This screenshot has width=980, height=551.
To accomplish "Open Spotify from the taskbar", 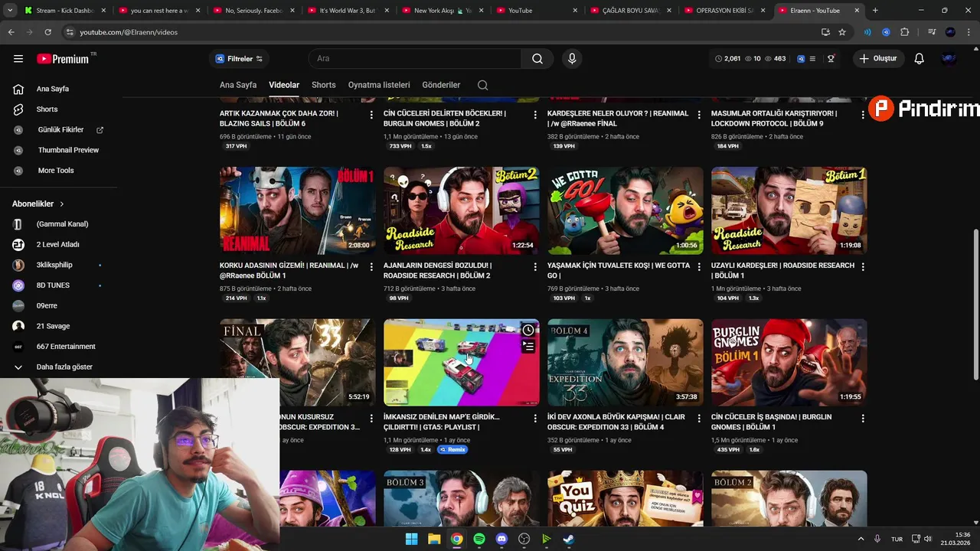I will pos(479,539).
